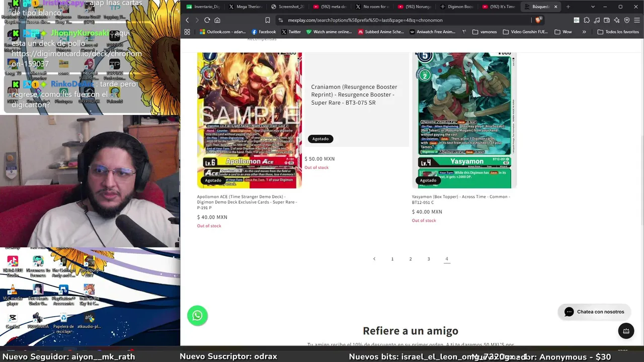Switch to the Screenshot_20 tab
The image size is (644, 362).
pos(287,7)
